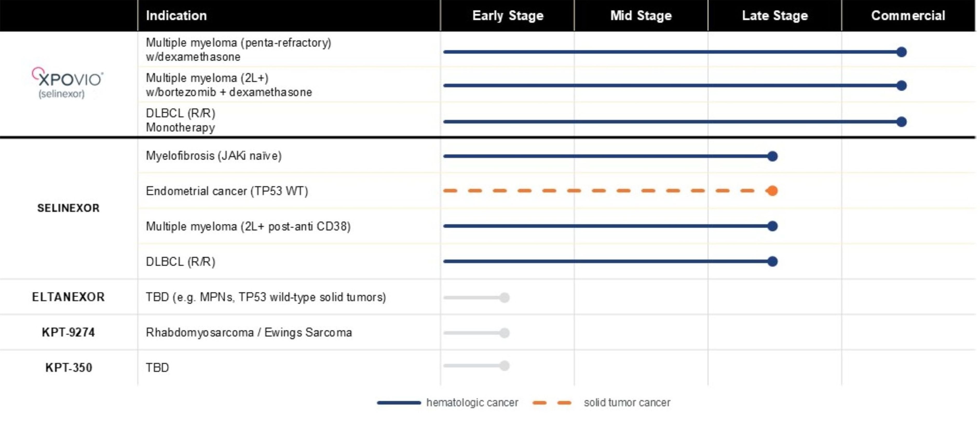Image resolution: width=980 pixels, height=422 pixels.
Task: Click the penta-refractory myeloma commercial endpoint dot
Action: click(x=901, y=52)
